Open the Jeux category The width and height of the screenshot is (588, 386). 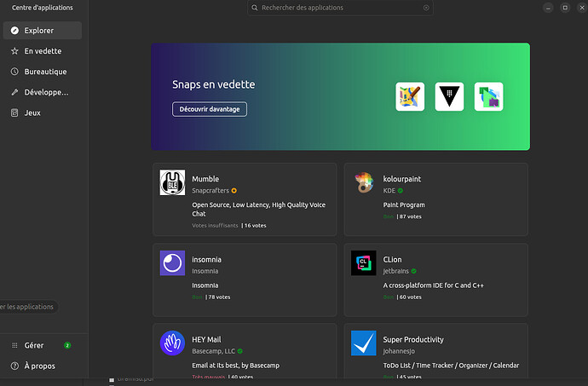coord(43,113)
